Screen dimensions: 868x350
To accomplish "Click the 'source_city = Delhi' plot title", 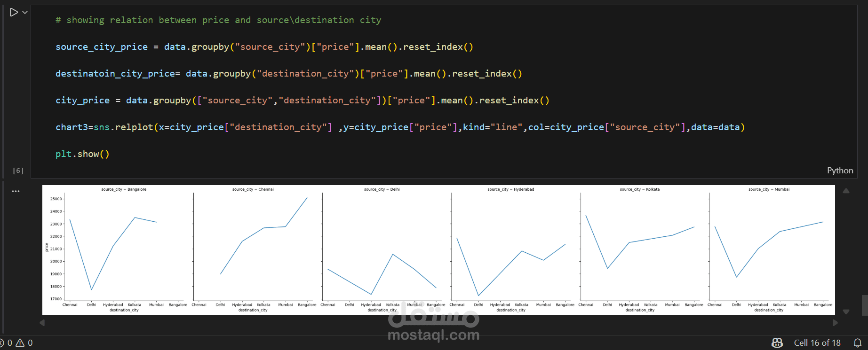I will pos(382,189).
